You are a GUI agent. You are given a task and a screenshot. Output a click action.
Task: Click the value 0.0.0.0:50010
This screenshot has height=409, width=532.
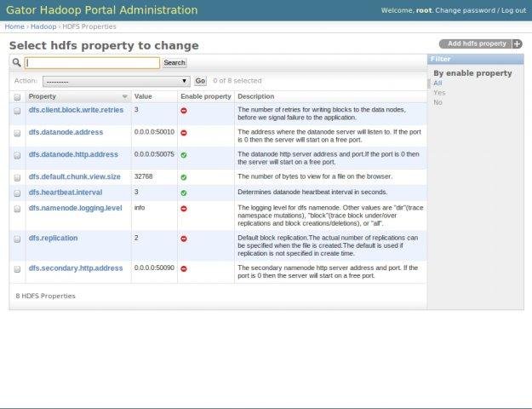tap(154, 132)
